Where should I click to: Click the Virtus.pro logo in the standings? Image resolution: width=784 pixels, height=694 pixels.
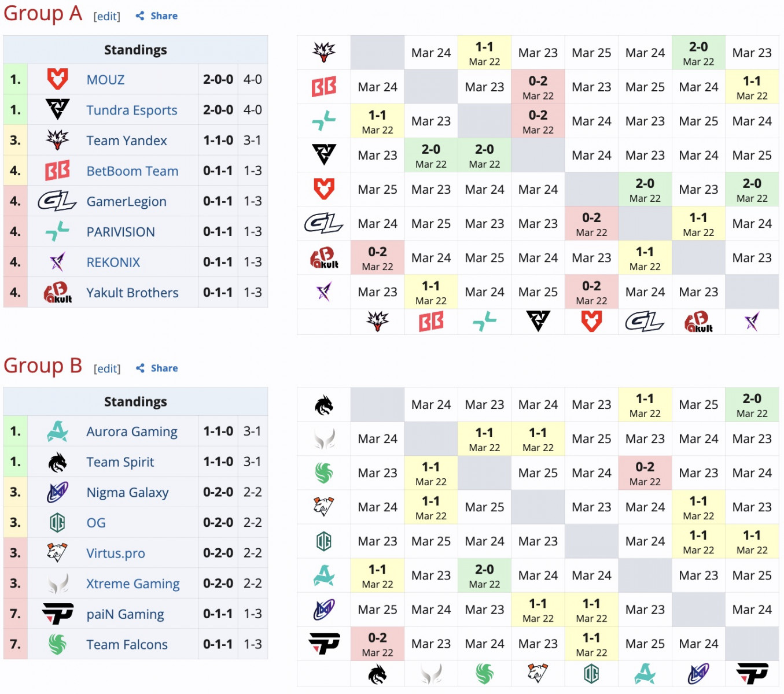(x=57, y=553)
